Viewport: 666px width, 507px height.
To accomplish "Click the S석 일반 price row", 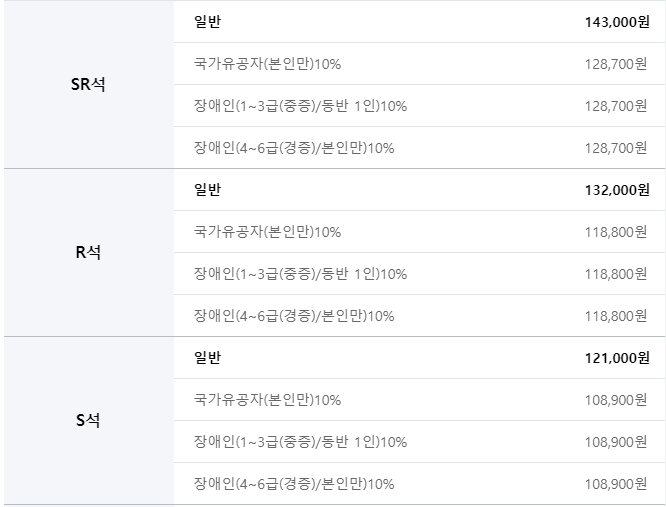I will coord(419,358).
